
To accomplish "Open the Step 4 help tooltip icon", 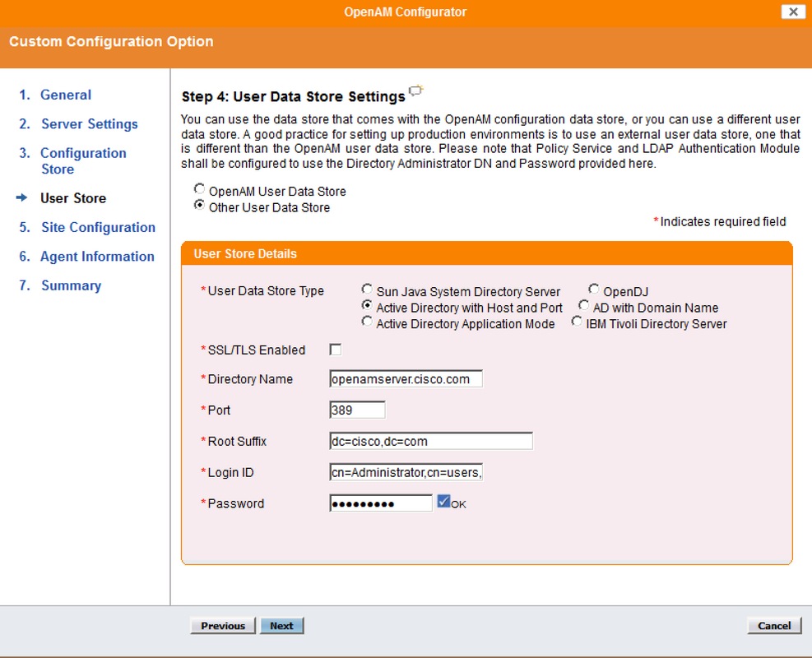I will point(415,91).
